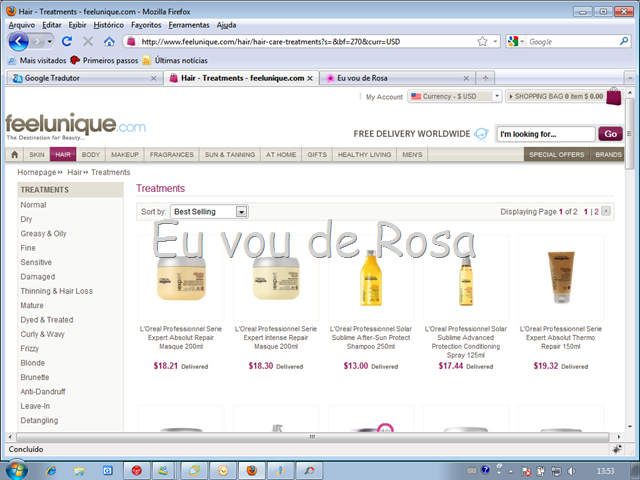Click the search magnifier in Google box
The width and height of the screenshot is (640, 480).
point(624,41)
